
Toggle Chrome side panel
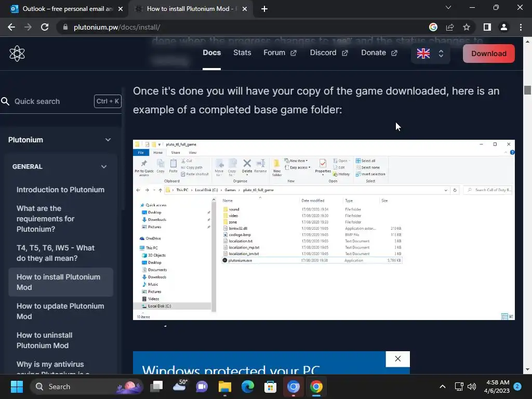(x=487, y=27)
